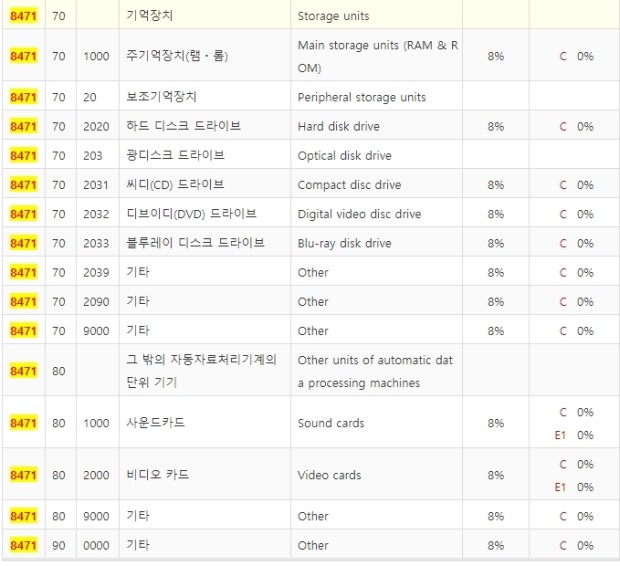Click highlighted '8471' in Storage units row
Viewport: 620px width, 566px height.
click(23, 16)
